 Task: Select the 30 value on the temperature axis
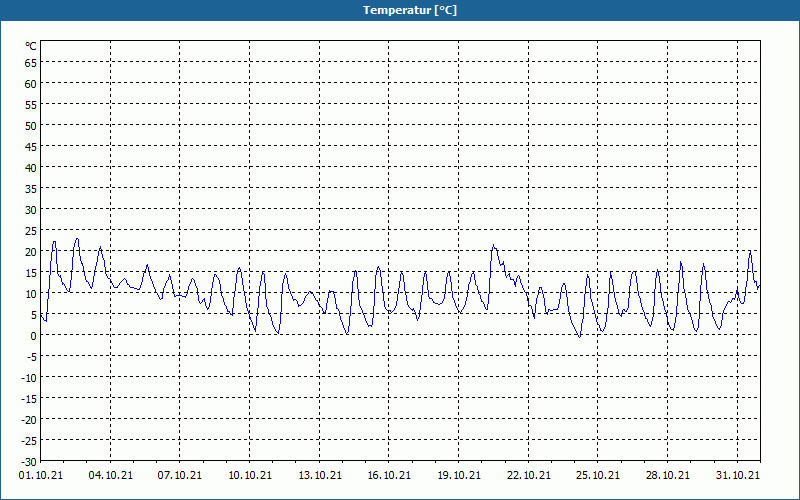click(31, 210)
